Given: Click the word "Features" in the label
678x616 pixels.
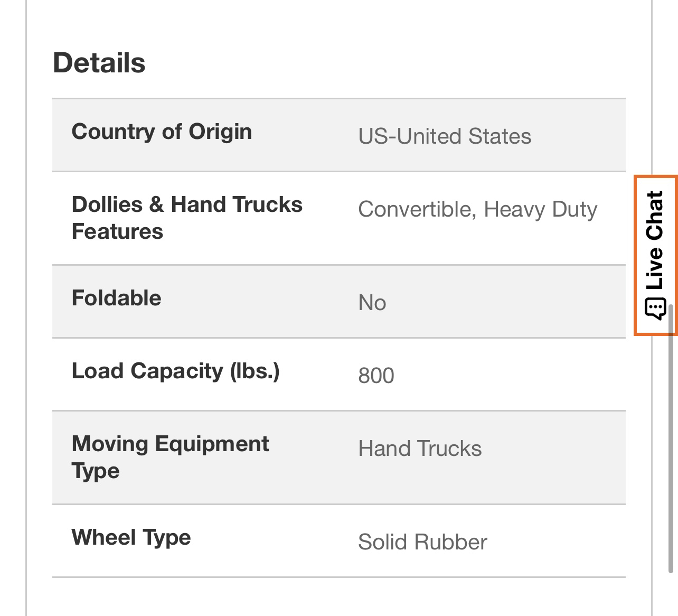Looking at the screenshot, I should click(117, 231).
